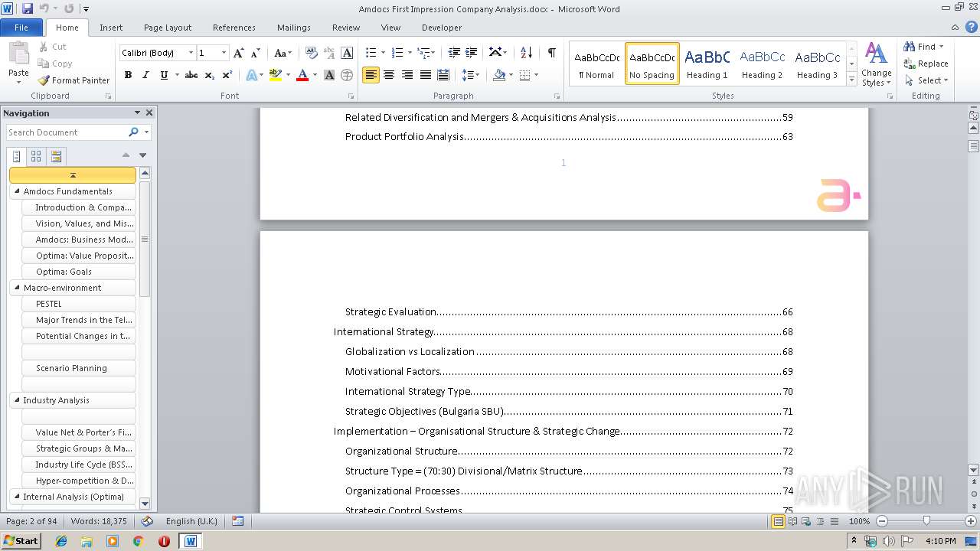This screenshot has width=980, height=551.
Task: Click Shading paint bucket
Action: pos(499,75)
